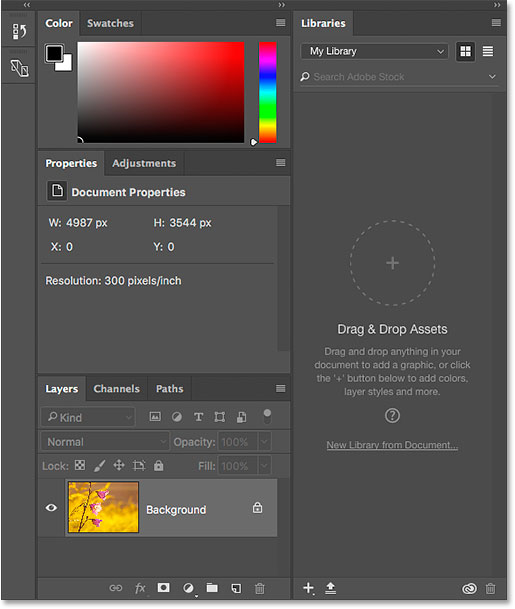
Task: Filter for type layers
Action: click(x=198, y=417)
